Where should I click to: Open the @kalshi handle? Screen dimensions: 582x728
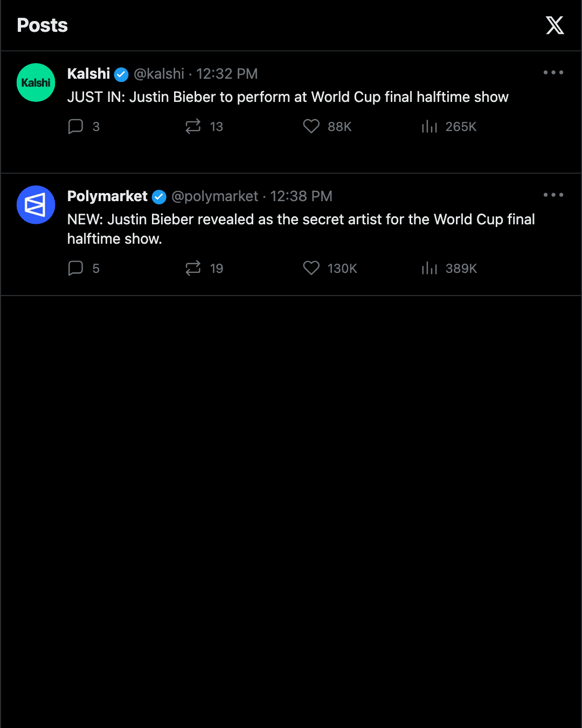pos(159,74)
